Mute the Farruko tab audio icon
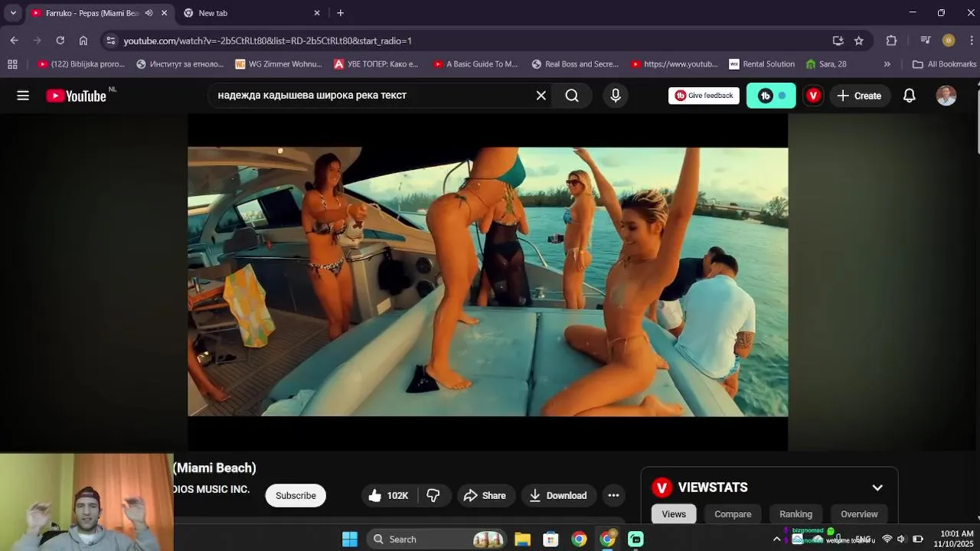 tap(149, 13)
